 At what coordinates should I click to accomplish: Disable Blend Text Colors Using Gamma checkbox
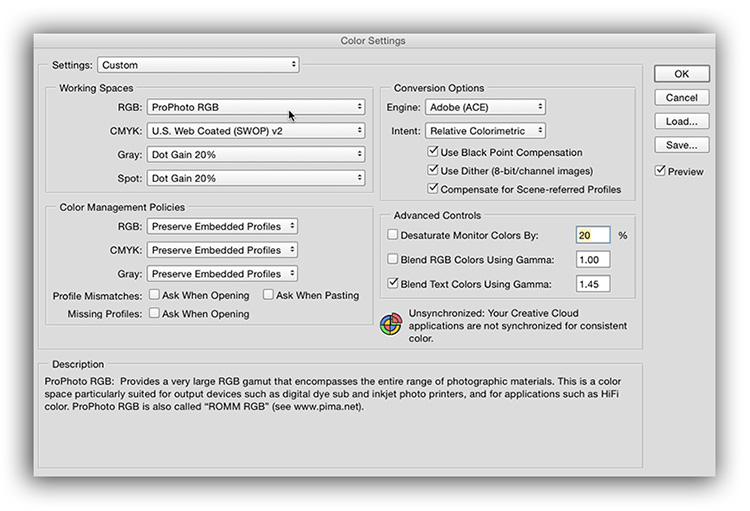[x=393, y=283]
